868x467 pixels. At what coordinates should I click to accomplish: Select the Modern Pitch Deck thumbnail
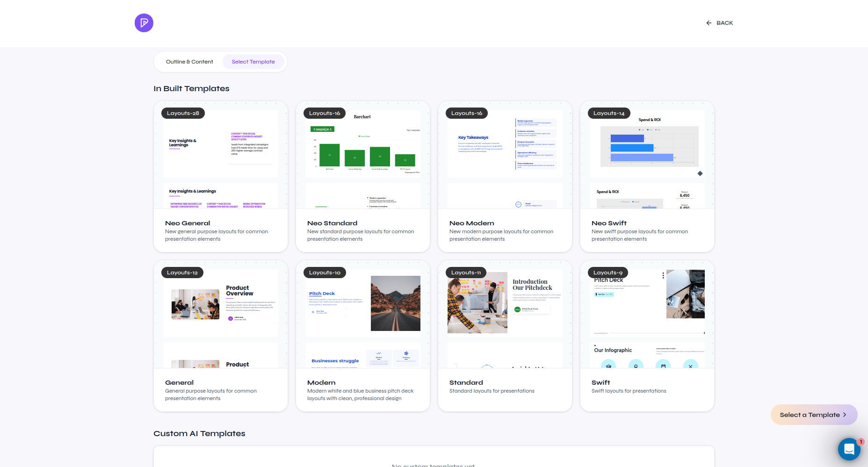click(x=363, y=303)
